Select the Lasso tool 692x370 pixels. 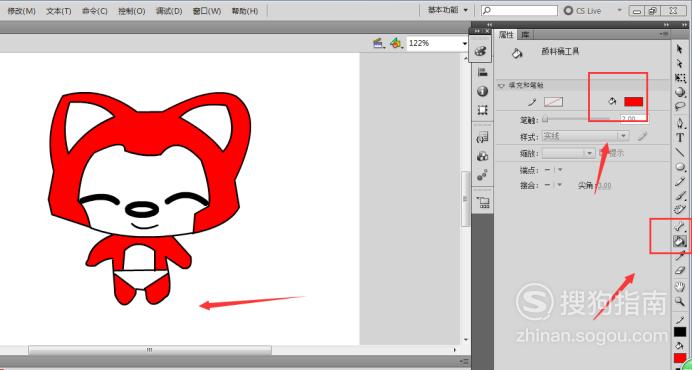point(680,107)
